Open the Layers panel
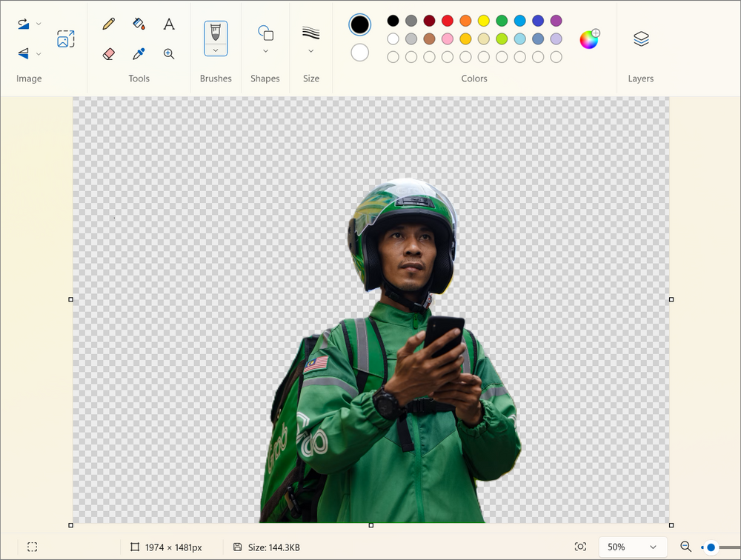Image resolution: width=741 pixels, height=560 pixels. click(640, 39)
